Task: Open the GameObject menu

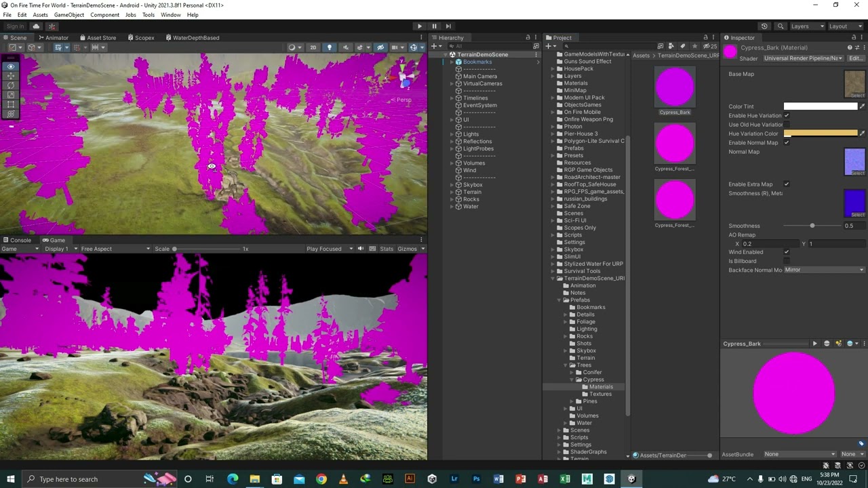Action: [x=69, y=15]
